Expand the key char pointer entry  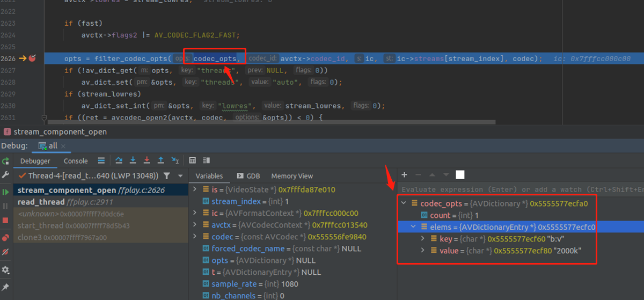[x=423, y=239]
